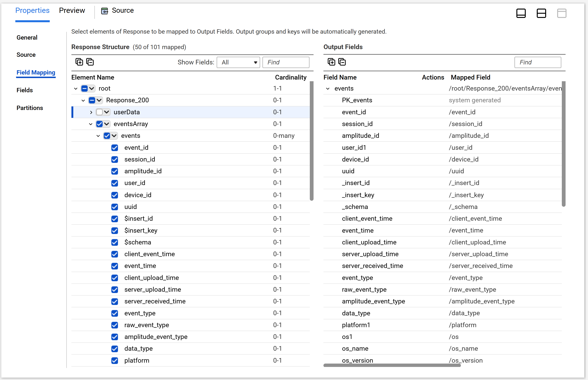Open the Source section in sidebar

[x=26, y=55]
